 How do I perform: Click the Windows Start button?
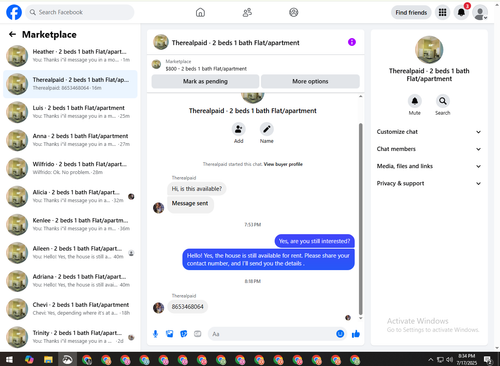tap(9, 360)
